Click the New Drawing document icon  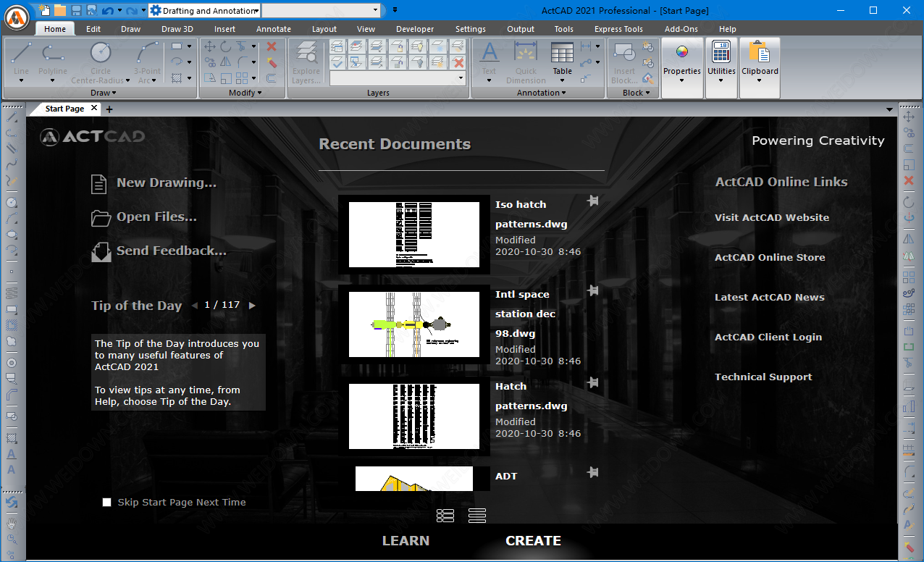[x=99, y=183]
